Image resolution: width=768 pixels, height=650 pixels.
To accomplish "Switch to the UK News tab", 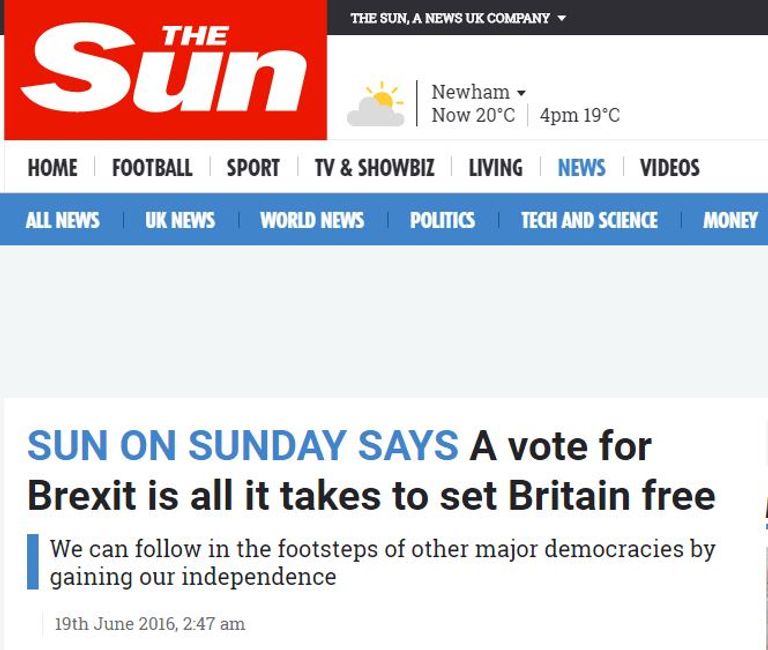I will [x=180, y=220].
